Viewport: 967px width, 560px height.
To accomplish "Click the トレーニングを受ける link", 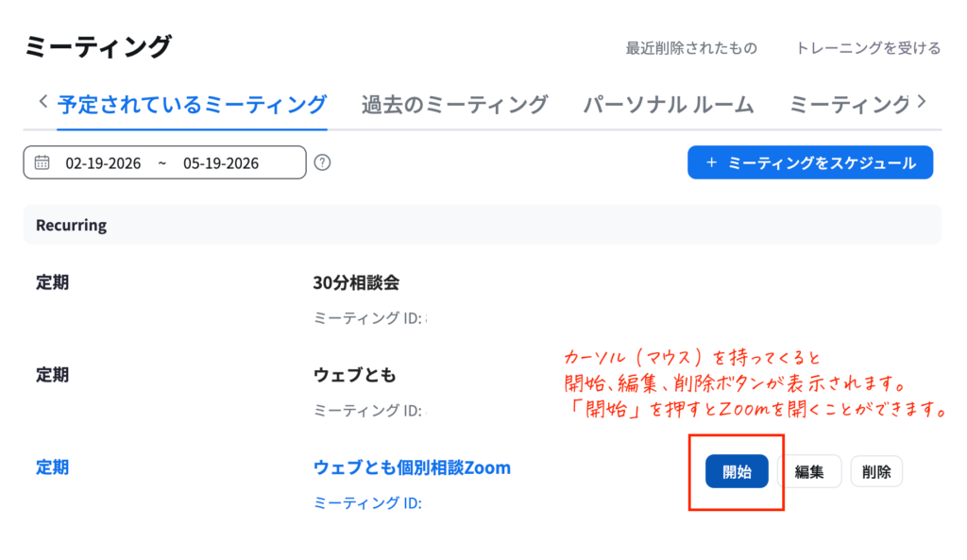I will [868, 48].
